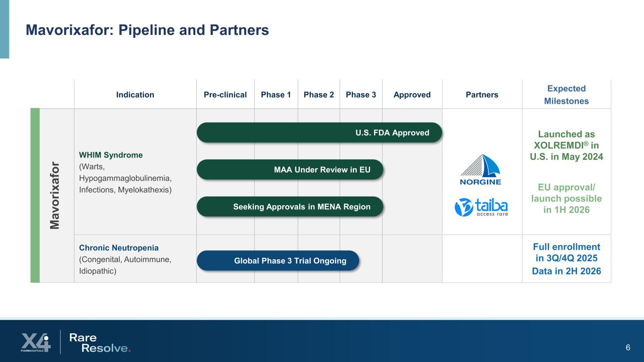Click the Global Phase 3 Trial Ongoing bar

coord(277,261)
